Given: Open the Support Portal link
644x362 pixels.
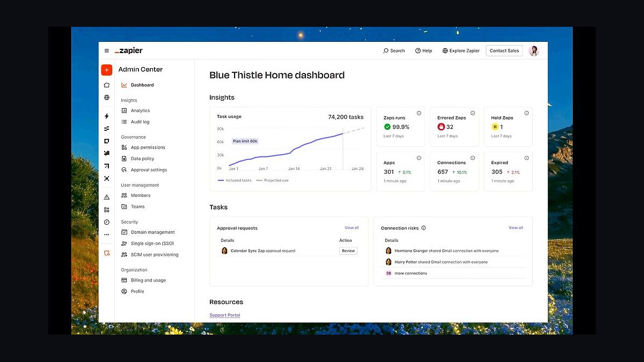Looking at the screenshot, I should (225, 315).
